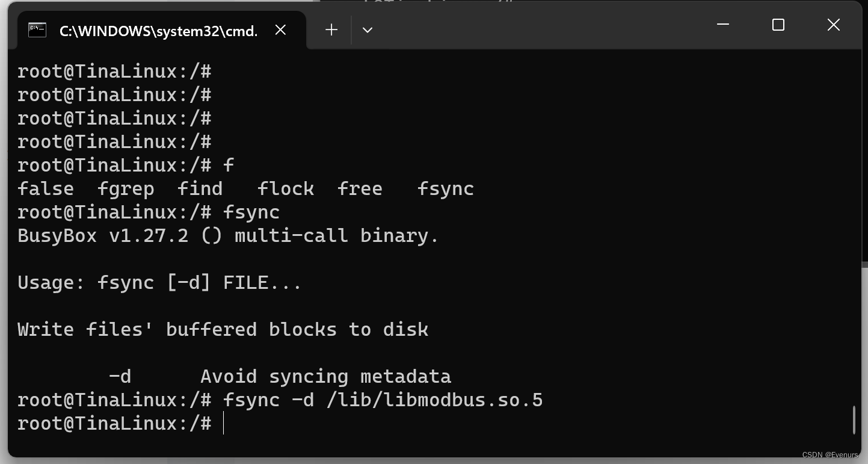Click the CSDN @Evenurs watermark text
This screenshot has width=868, height=464.
[x=831, y=455]
